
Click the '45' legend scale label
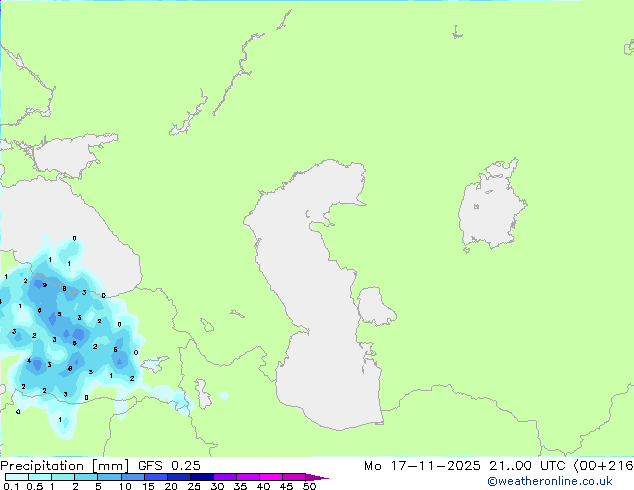point(286,486)
